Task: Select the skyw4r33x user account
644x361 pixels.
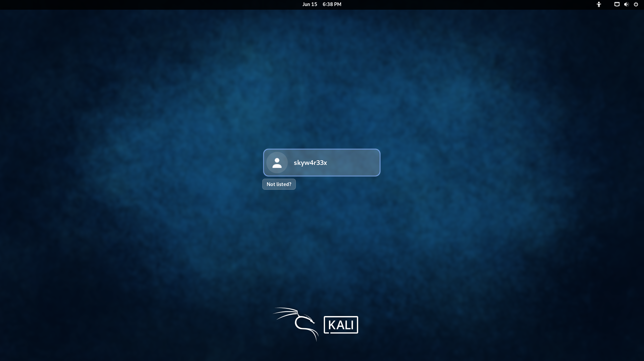Action: tap(322, 163)
